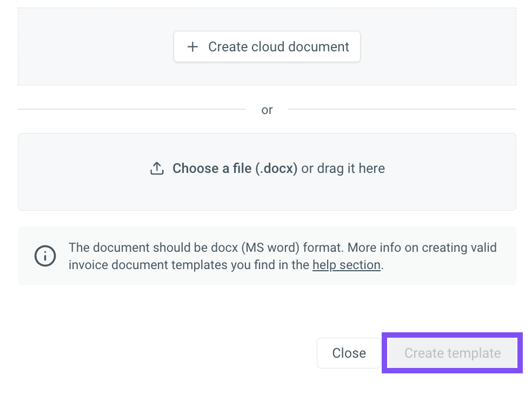Click the horizontal divider line left of 'or'
The height and width of the screenshot is (402, 532).
(x=131, y=109)
